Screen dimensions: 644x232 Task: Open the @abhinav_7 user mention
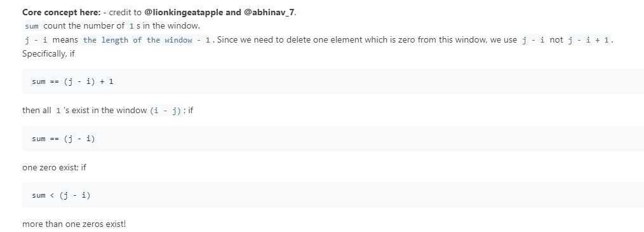coord(269,12)
